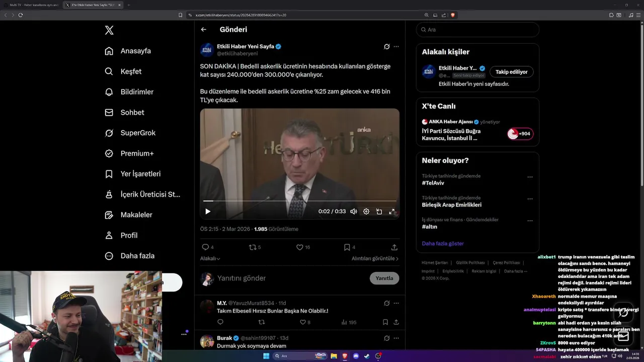644x362 pixels.
Task: Reply to M.Y.'s comment
Action: point(220,322)
